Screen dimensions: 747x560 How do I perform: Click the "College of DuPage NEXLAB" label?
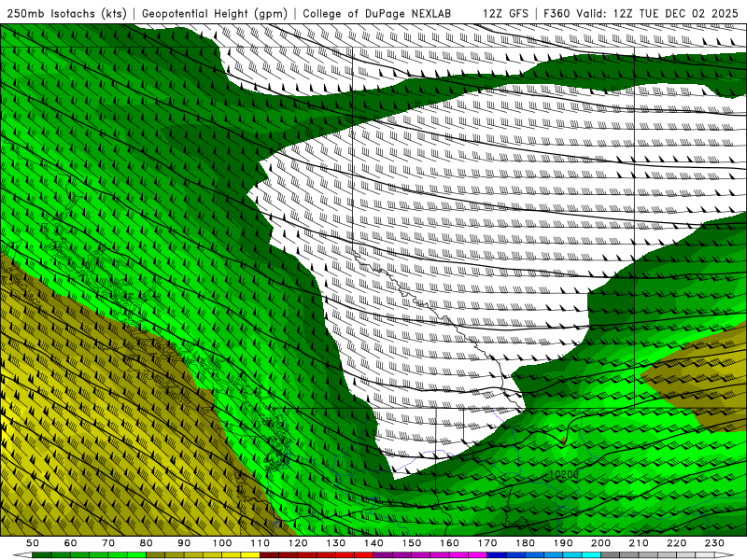tap(377, 13)
